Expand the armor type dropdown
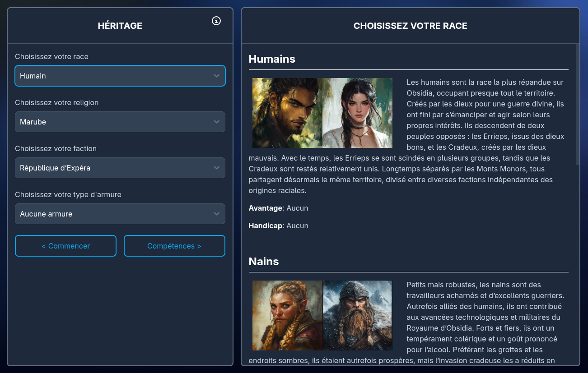588x373 pixels. click(x=113, y=214)
